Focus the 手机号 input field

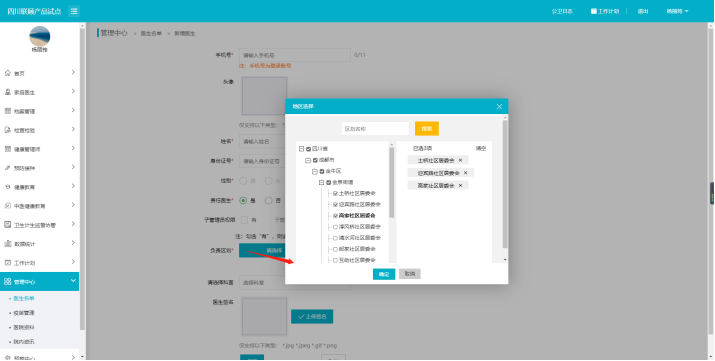click(295, 55)
